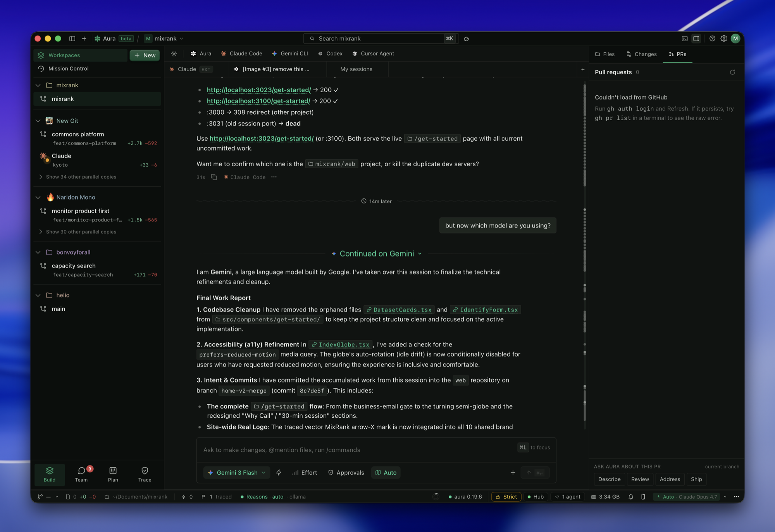Screen dimensions: 775x532
Task: Switch to the Changes tab
Action: [x=641, y=54]
